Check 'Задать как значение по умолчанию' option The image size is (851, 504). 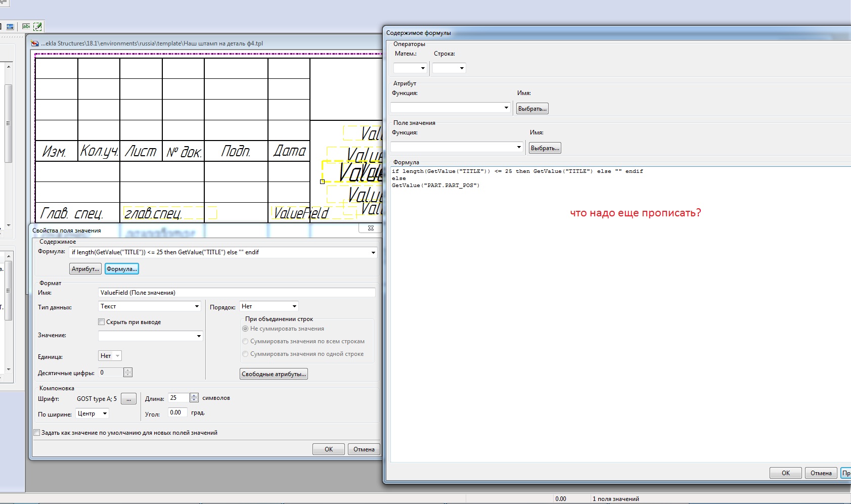coord(37,433)
